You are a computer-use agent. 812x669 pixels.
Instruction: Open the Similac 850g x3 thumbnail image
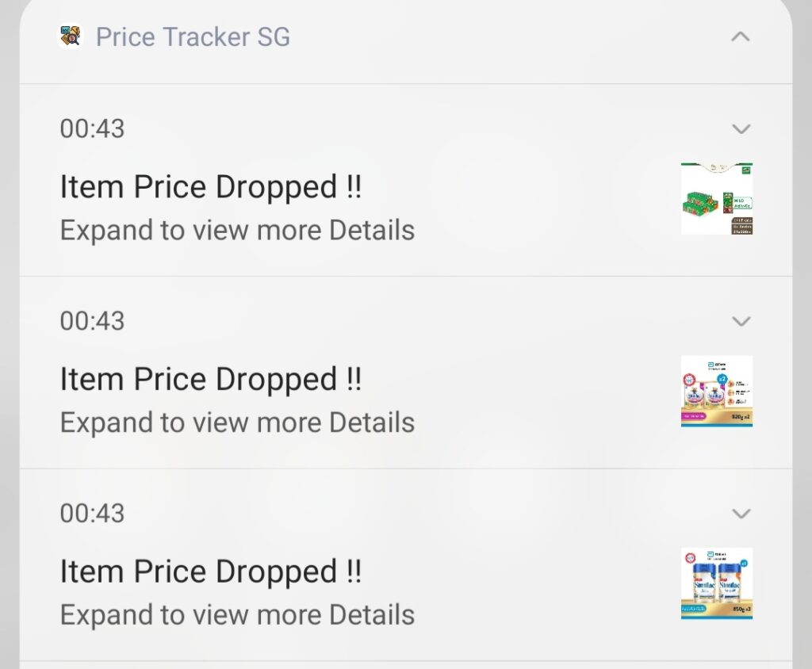click(716, 582)
